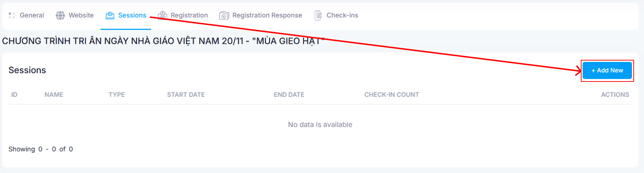Click the TYPE column header
The width and height of the screenshot is (644, 173).
coord(117,95)
